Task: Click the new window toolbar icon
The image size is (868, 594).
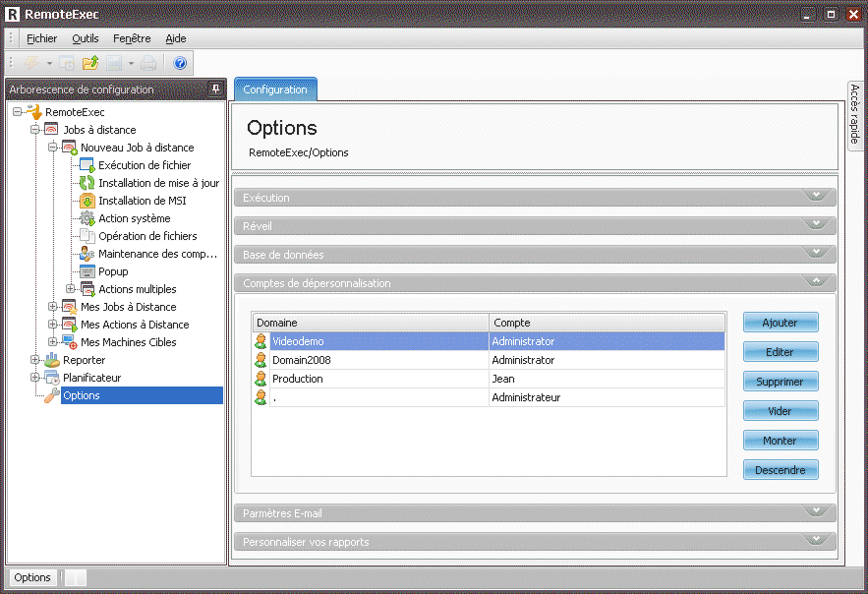Action: 67,63
